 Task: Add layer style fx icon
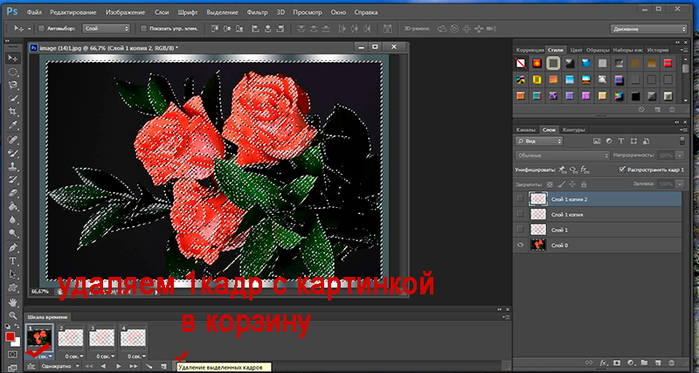(x=604, y=363)
